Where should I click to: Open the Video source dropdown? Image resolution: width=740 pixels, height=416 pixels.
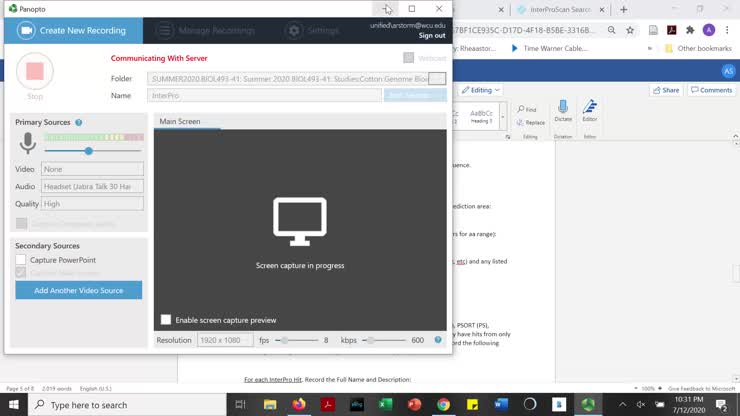coord(92,169)
